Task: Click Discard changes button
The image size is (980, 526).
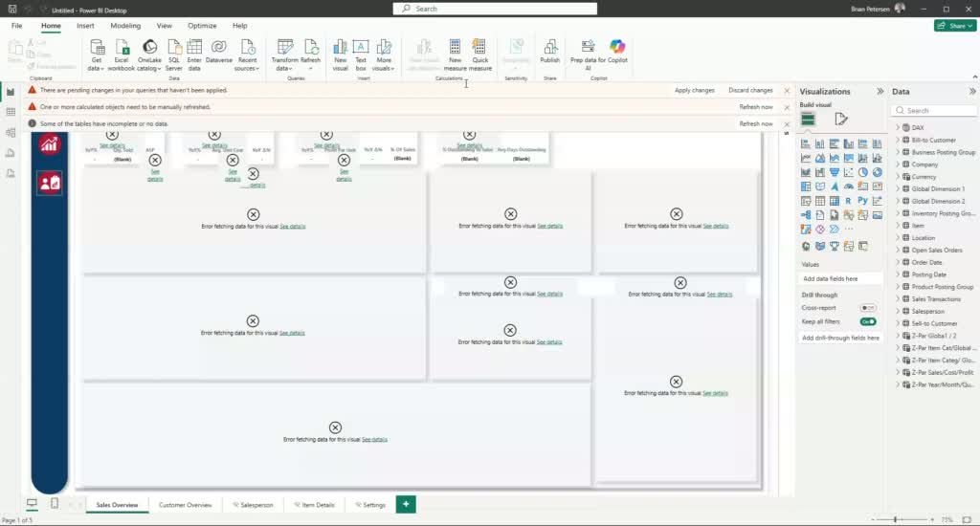Action: coord(750,90)
